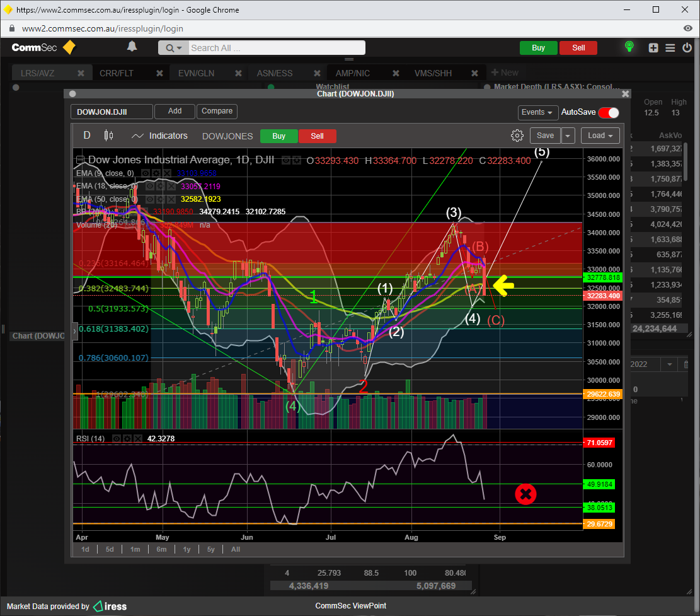Open EMA 50 indicator settings gear
Viewport: 700px width, 616px height.
pyautogui.click(x=161, y=199)
